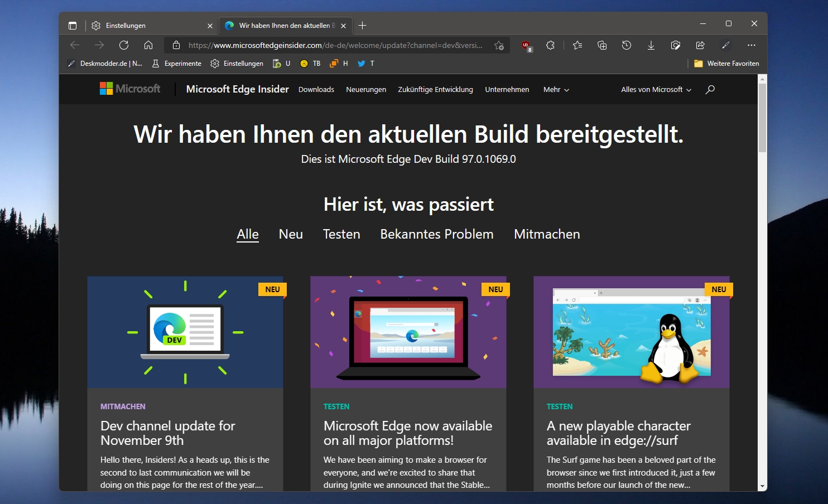Open the Extensions puzzle menu
Screen dimensions: 828x504
click(551, 45)
